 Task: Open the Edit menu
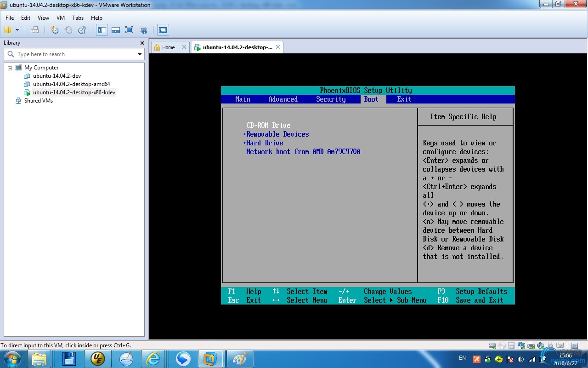pyautogui.click(x=26, y=18)
